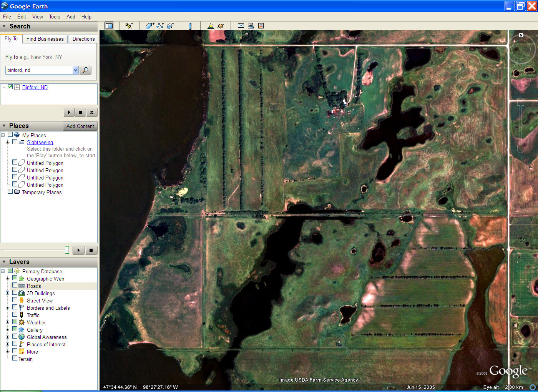This screenshot has width=538, height=392.
Task: Click Places panel play tour button
Action: point(78,250)
